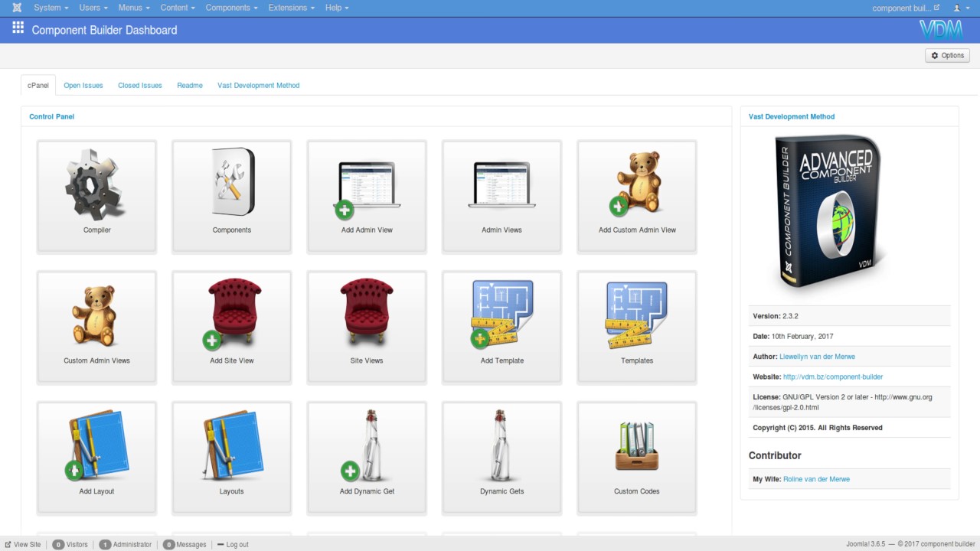Open the Content dropdown menu
The image size is (980, 551).
click(178, 8)
